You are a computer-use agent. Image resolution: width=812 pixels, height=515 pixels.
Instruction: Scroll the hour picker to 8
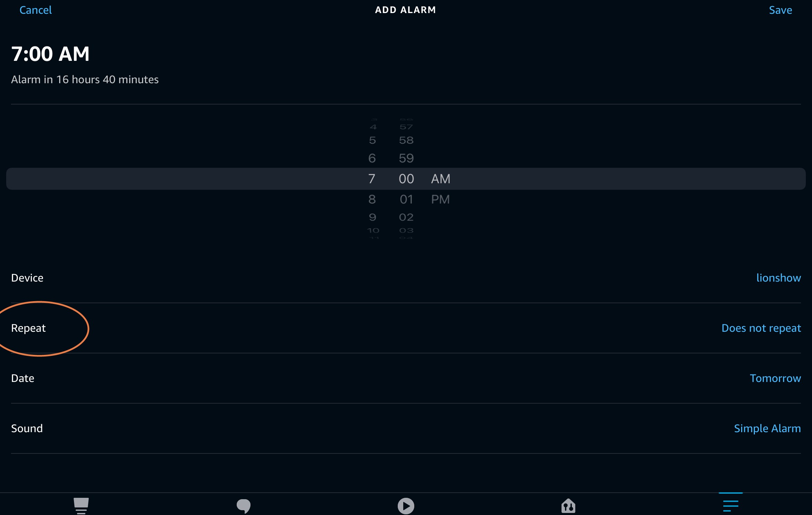click(371, 199)
